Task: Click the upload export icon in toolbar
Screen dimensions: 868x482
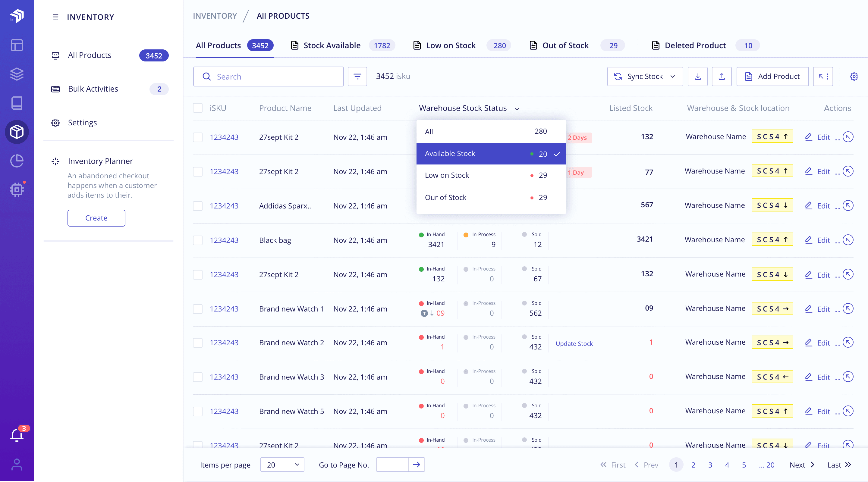Action: [x=722, y=77]
